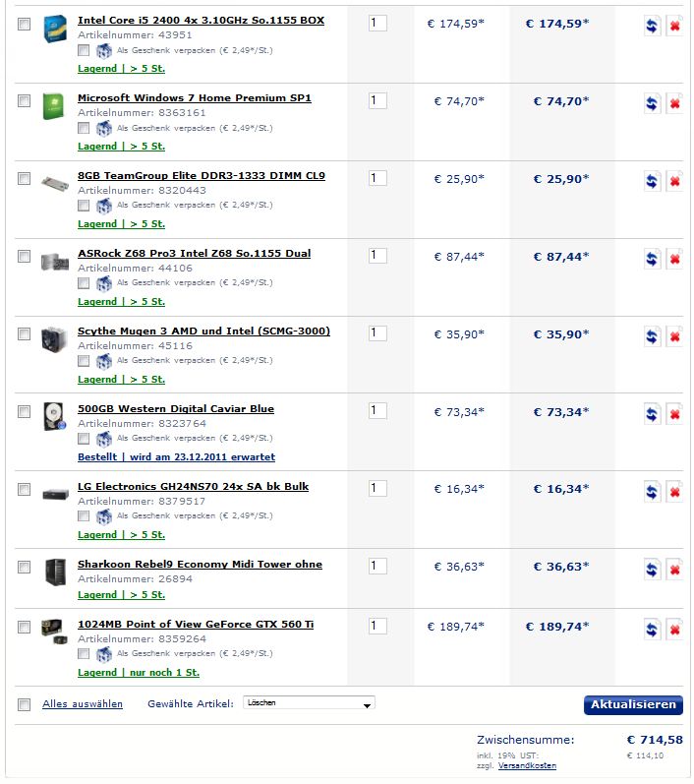Open the Scythe Mugen 3 product link
The image size is (694, 784).
[x=203, y=331]
